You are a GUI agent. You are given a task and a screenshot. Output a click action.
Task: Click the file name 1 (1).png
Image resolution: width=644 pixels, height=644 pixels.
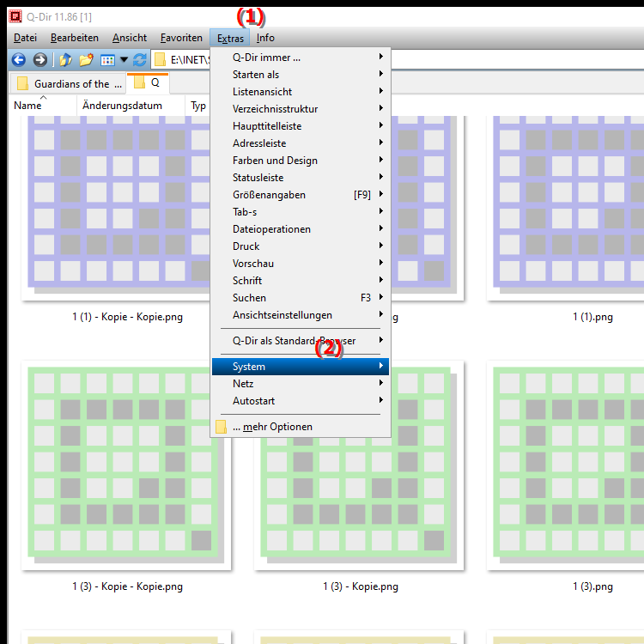point(592,317)
